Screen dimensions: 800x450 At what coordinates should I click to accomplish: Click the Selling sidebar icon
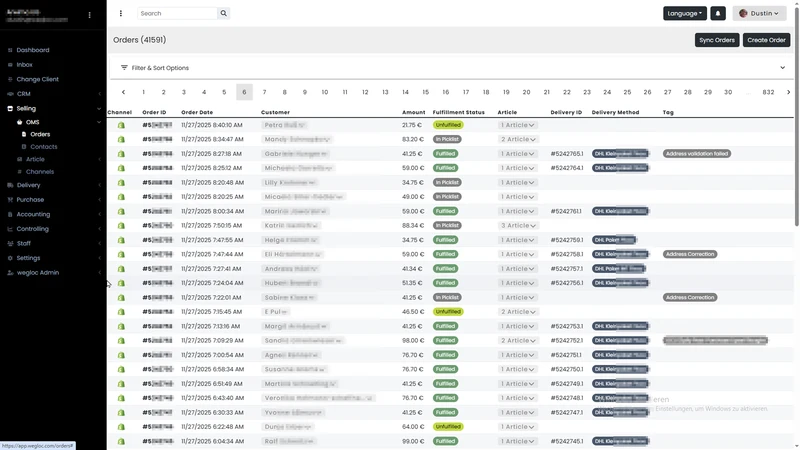[x=10, y=108]
